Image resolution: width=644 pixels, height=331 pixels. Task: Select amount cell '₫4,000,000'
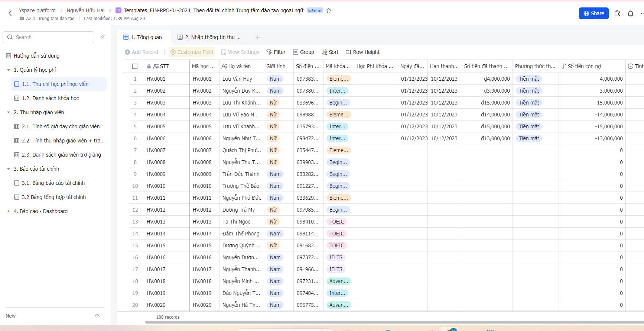coord(487,79)
